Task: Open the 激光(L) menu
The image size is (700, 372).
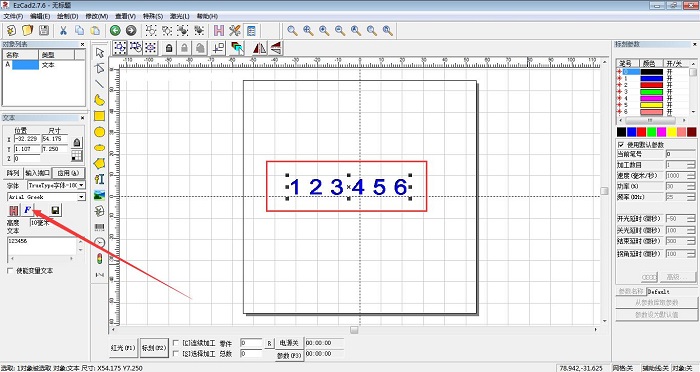Action: (x=179, y=16)
